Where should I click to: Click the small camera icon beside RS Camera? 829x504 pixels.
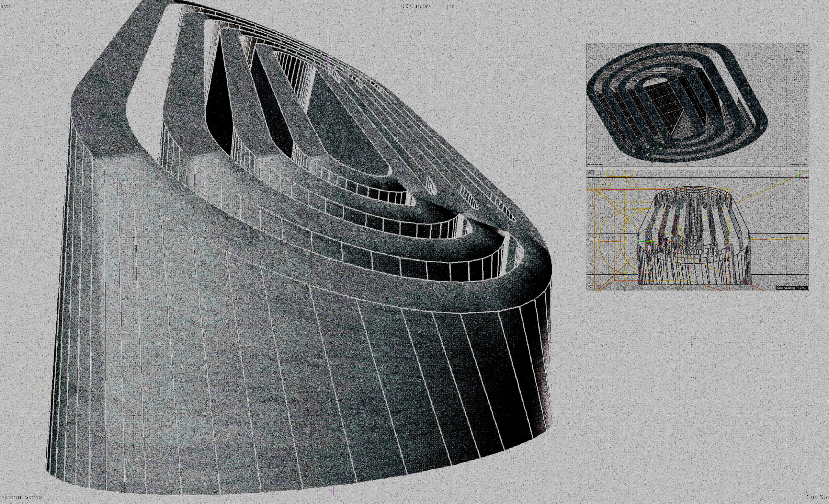(x=450, y=6)
